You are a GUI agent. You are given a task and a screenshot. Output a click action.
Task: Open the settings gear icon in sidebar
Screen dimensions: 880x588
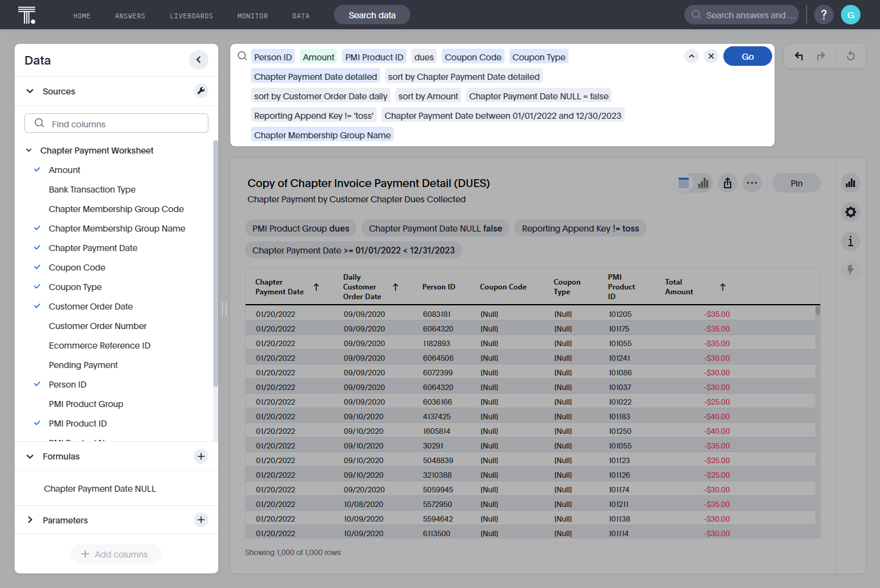tap(851, 212)
